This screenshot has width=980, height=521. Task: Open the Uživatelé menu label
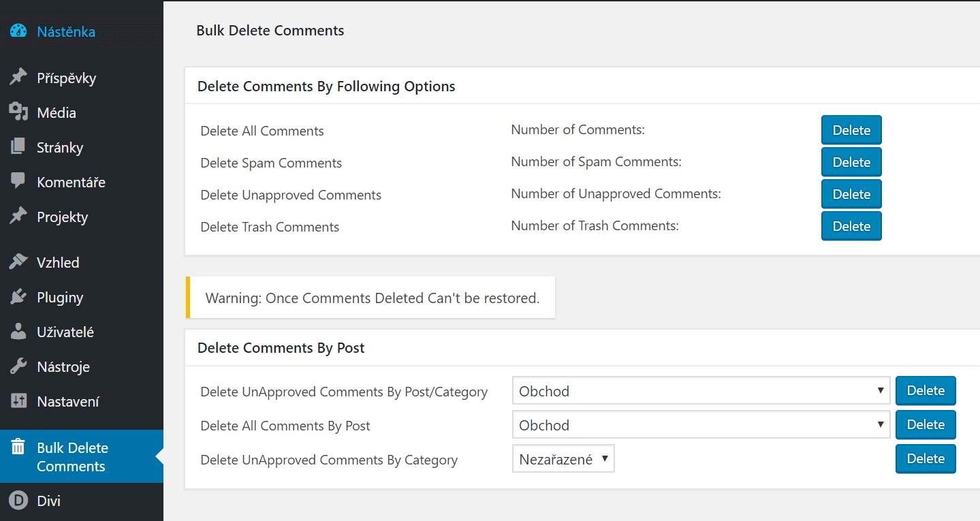coord(65,332)
